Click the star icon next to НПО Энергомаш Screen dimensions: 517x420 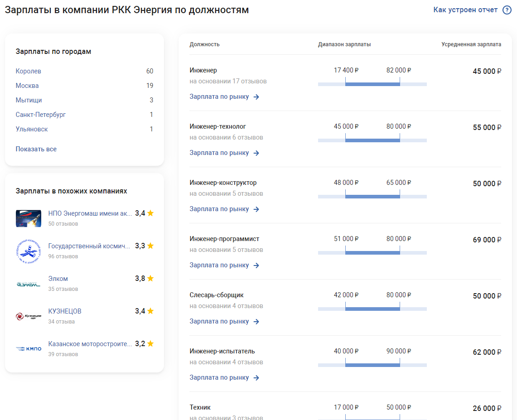pos(150,213)
